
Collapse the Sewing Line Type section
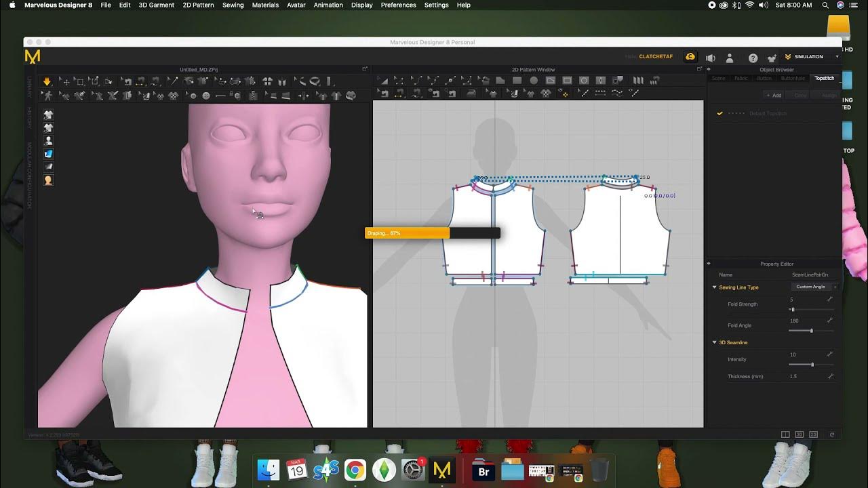click(714, 287)
